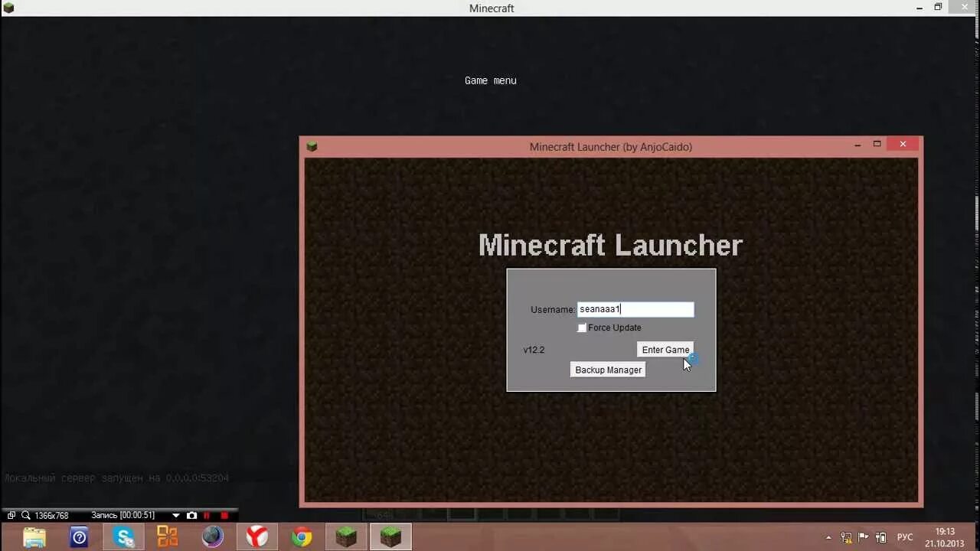Minimize the Minecraft Launcher window
Viewport: 980px width, 551px height.
pyautogui.click(x=857, y=144)
